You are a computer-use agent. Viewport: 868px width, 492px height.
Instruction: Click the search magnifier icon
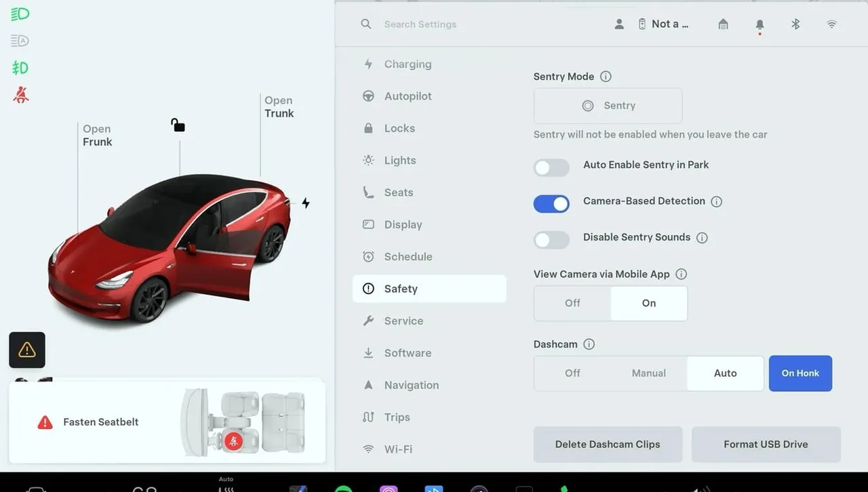click(x=366, y=24)
